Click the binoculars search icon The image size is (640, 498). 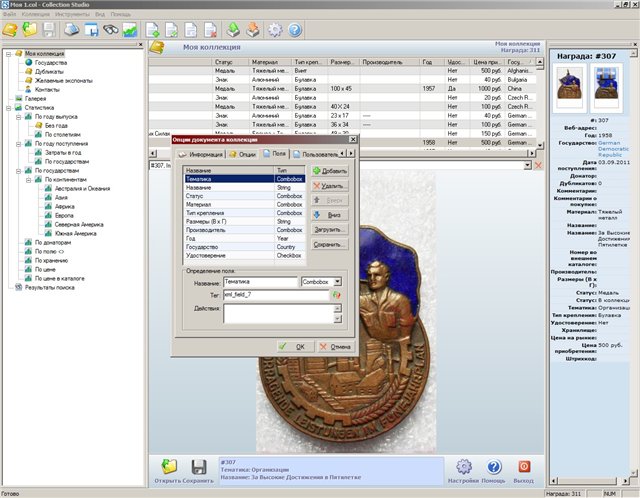tap(110, 30)
